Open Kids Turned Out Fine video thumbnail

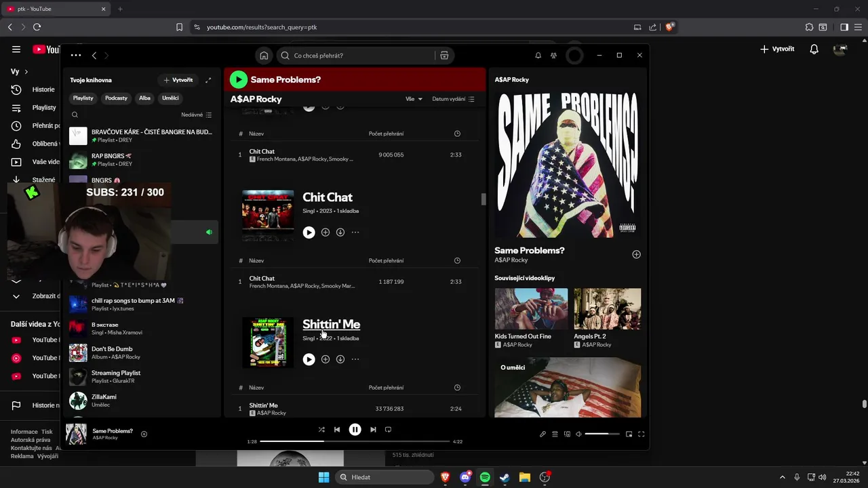tap(531, 309)
